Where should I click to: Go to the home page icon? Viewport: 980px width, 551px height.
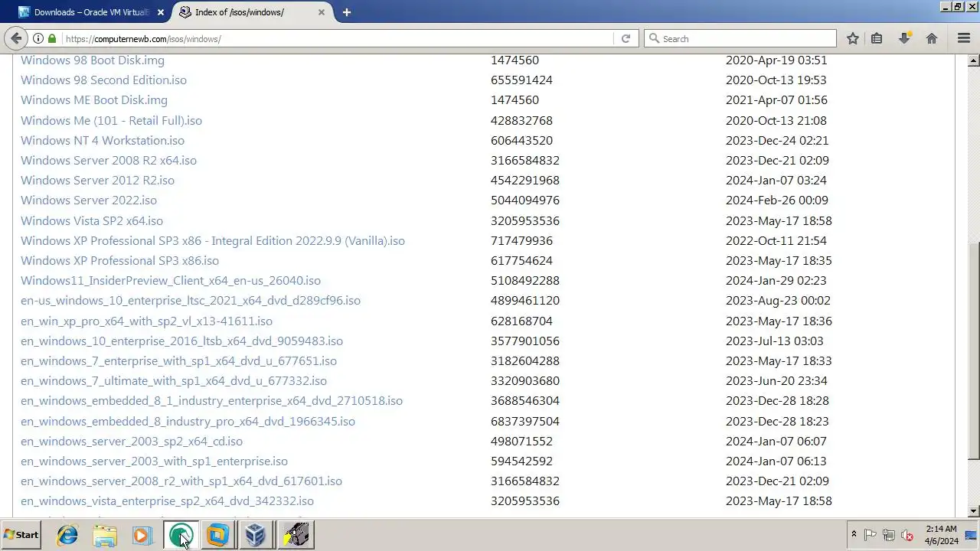coord(932,38)
